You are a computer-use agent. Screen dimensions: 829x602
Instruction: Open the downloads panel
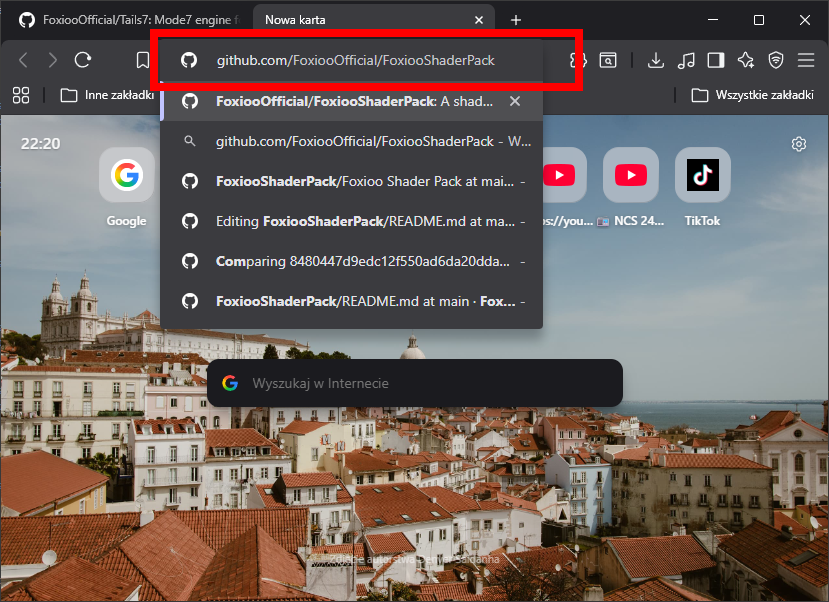pyautogui.click(x=656, y=60)
